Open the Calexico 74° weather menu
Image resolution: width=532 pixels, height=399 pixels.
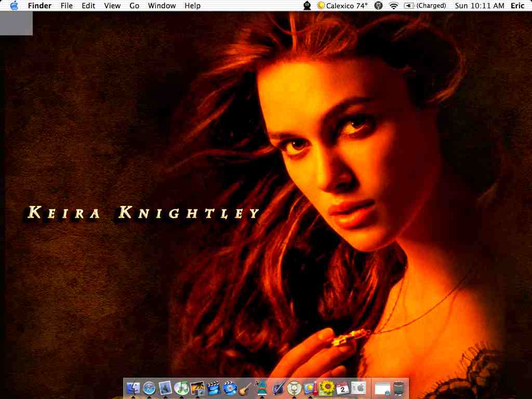click(342, 6)
